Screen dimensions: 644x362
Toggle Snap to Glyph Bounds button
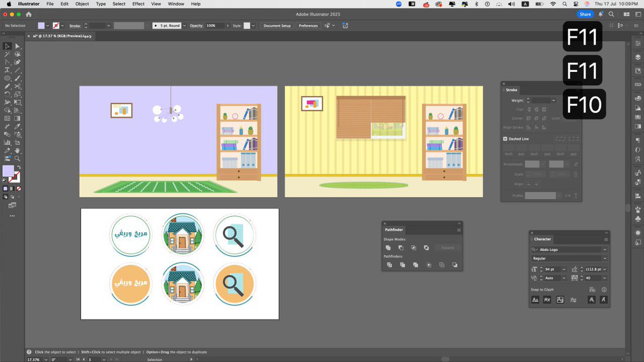pyautogui.click(x=560, y=300)
